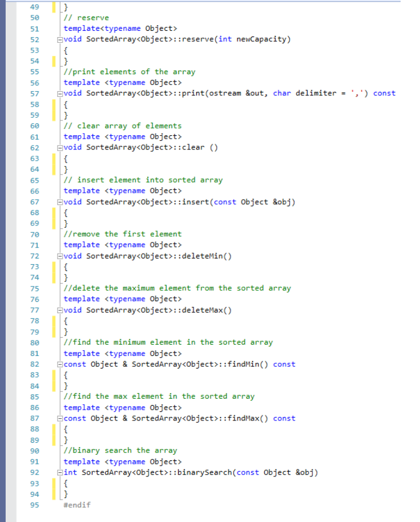Collapse the clear function on line 62
The height and width of the screenshot is (522, 420).
click(59, 148)
